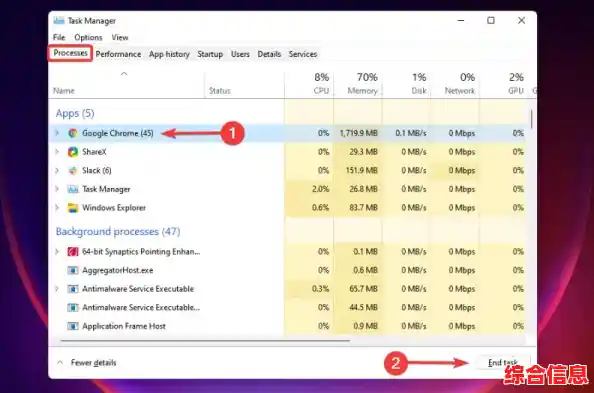This screenshot has height=393, width=594.
Task: Click the Background processes (47) group header
Action: pos(118,231)
